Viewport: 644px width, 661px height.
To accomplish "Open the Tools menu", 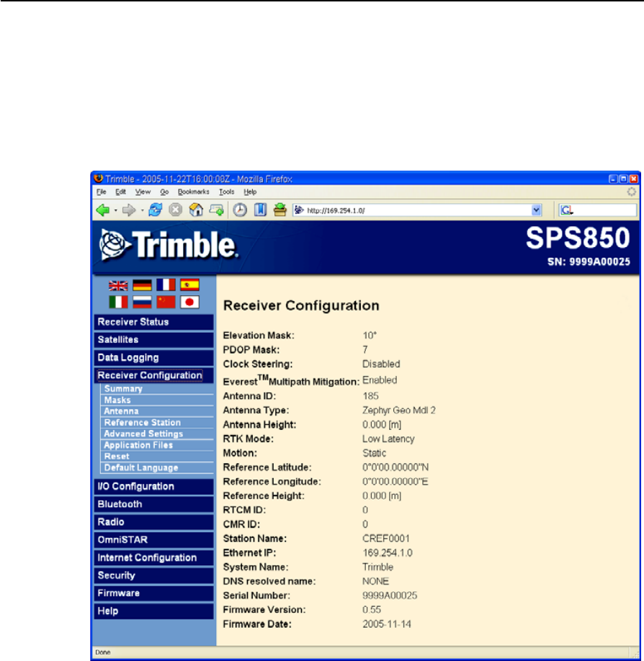I will [226, 192].
